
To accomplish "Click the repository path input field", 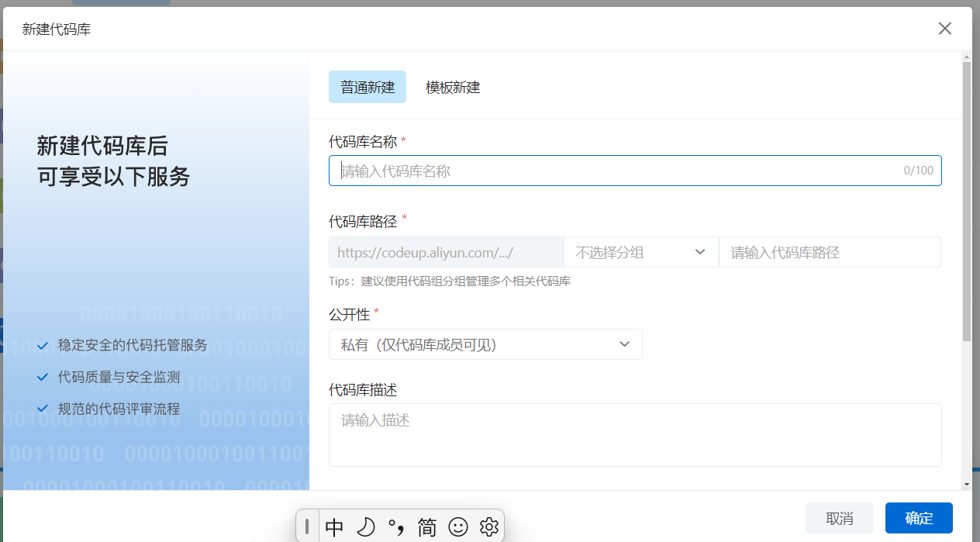I will (830, 252).
